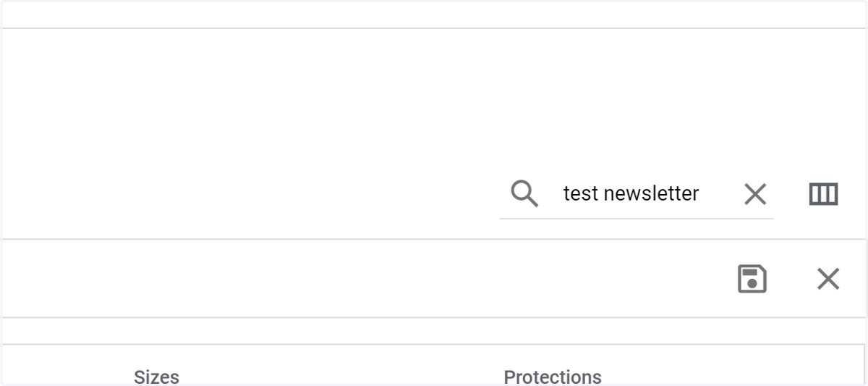Click the X next to 'test newsletter'

pos(755,194)
